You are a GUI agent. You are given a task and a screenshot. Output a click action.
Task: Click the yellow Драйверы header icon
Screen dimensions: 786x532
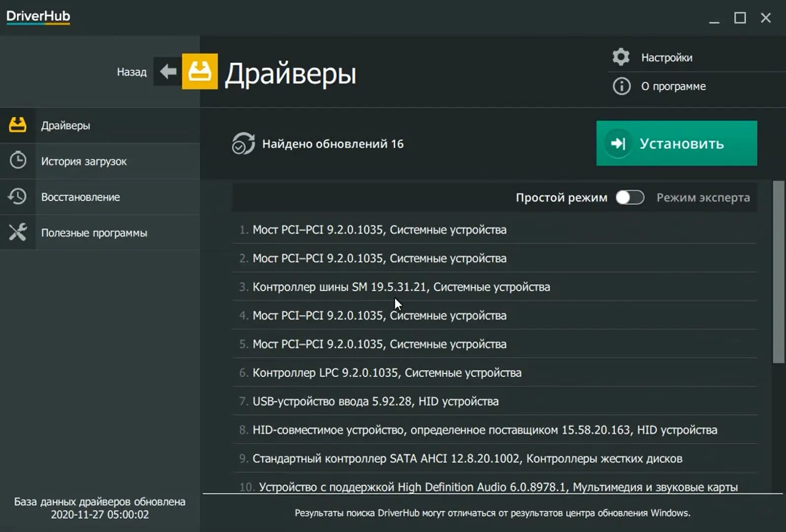click(x=199, y=71)
